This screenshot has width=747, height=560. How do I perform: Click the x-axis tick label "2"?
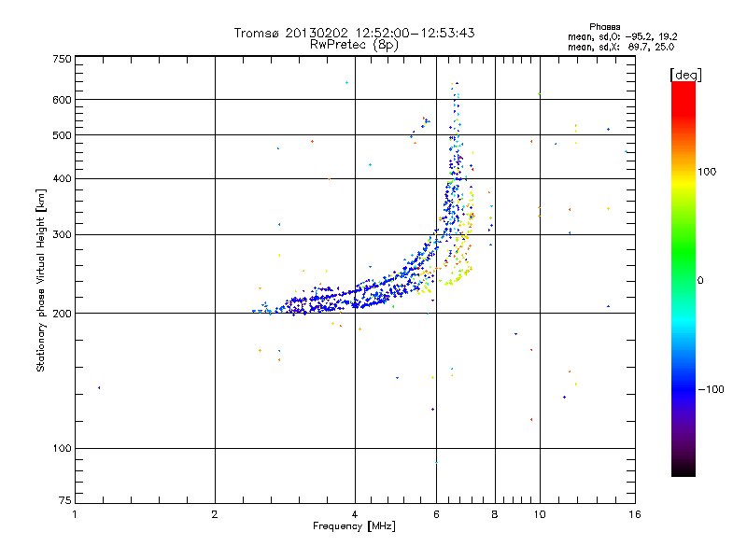215,514
